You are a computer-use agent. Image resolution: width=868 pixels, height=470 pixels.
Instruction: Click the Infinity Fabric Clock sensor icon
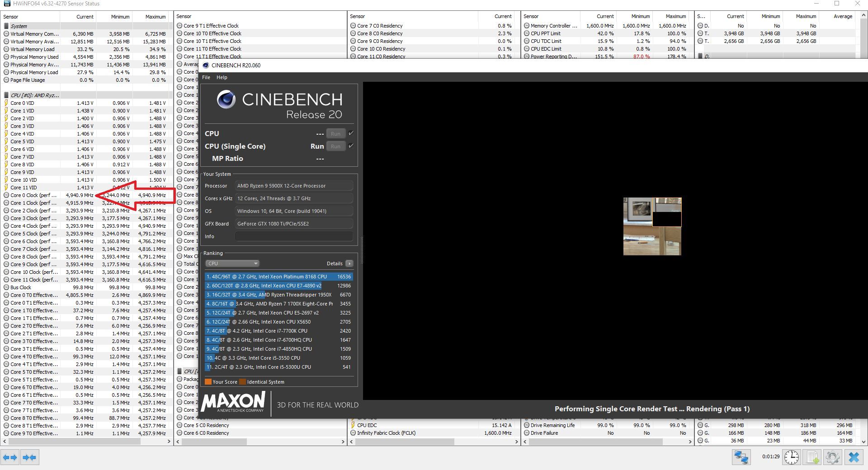coord(353,433)
